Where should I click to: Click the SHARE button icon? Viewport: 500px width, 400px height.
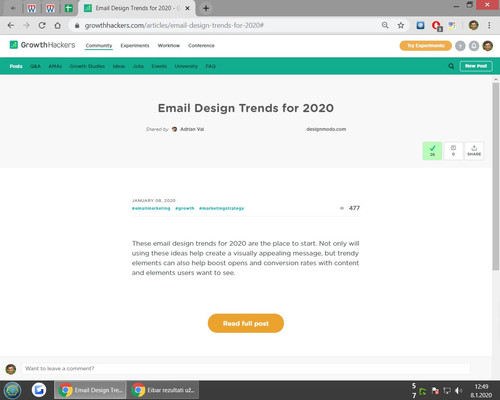[474, 151]
